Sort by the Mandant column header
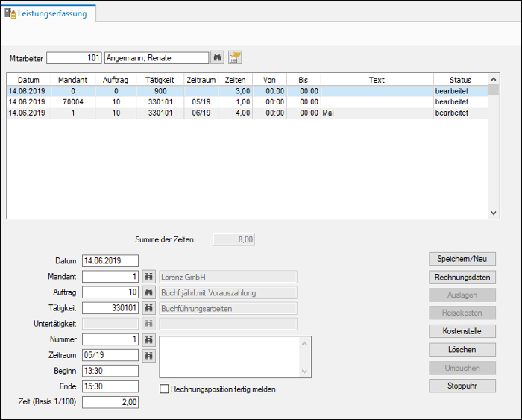Image resolution: width=522 pixels, height=420 pixels. [x=73, y=80]
